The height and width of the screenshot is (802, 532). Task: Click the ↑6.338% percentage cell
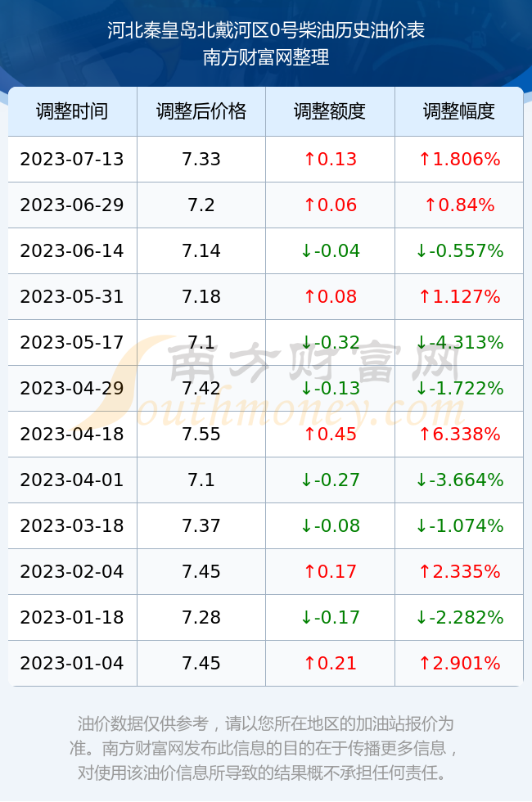(459, 435)
